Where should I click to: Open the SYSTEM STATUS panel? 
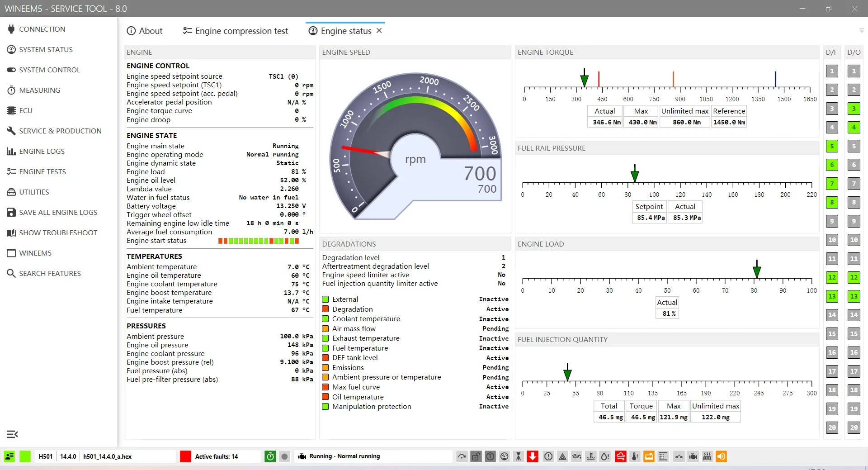tap(46, 49)
